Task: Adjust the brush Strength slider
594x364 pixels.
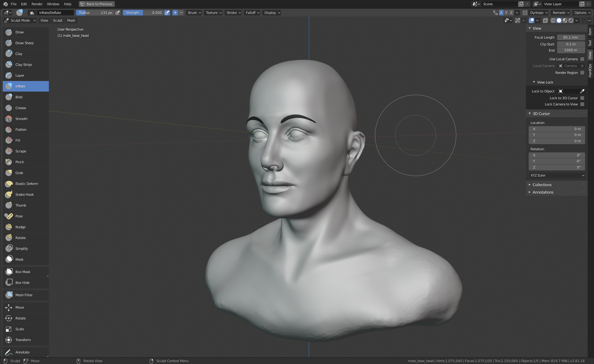Action: 144,13
